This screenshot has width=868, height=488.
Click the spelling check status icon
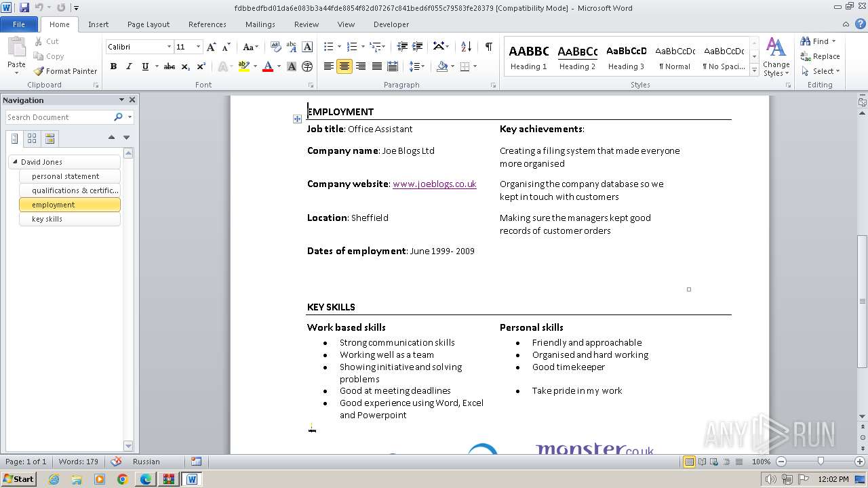[116, 462]
